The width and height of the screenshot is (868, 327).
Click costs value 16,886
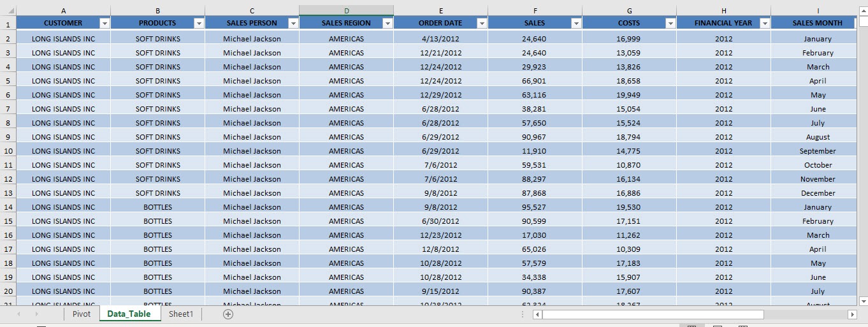coord(630,193)
